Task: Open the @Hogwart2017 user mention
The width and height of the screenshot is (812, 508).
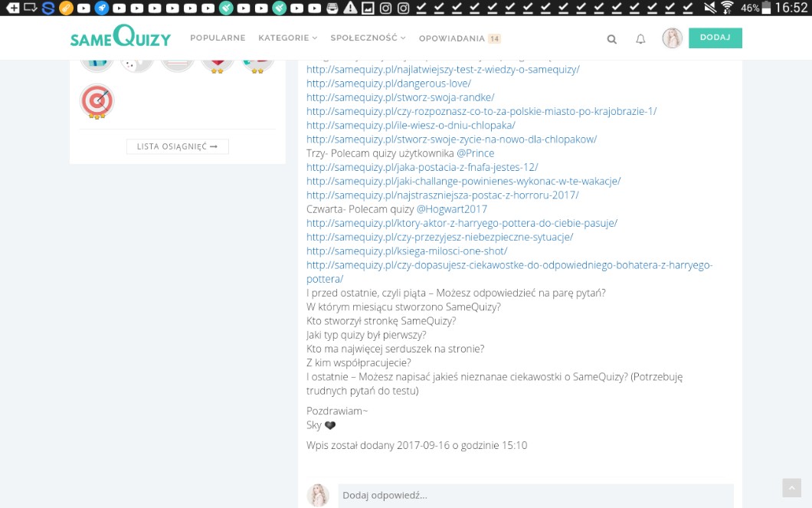Action: tap(451, 209)
